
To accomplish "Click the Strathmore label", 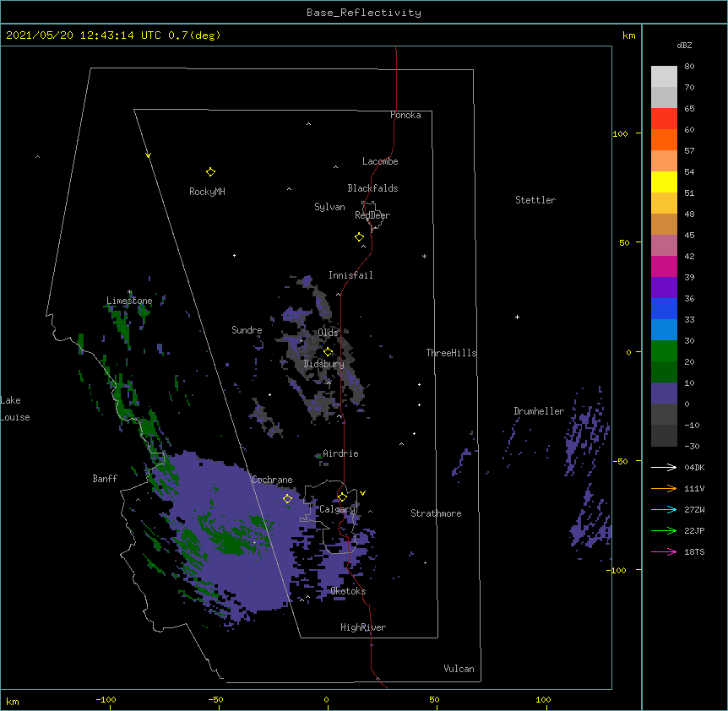I will 436,513.
